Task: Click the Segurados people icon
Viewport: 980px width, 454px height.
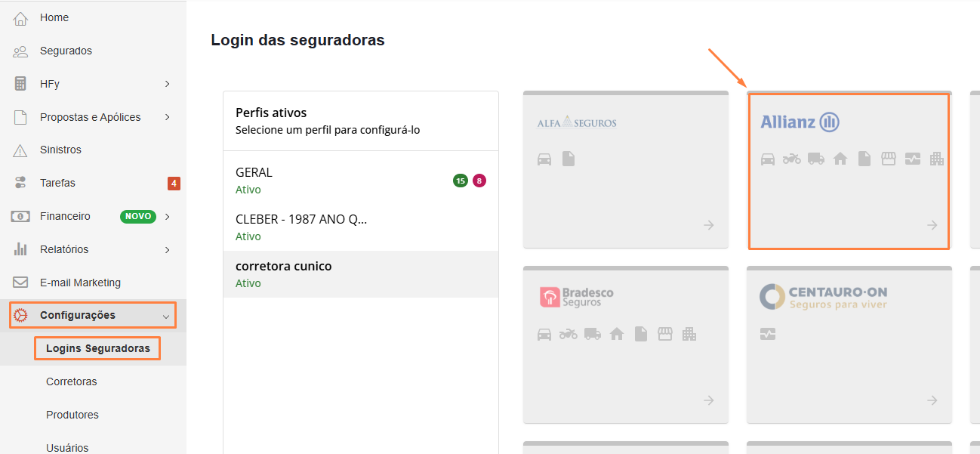Action: (20, 51)
